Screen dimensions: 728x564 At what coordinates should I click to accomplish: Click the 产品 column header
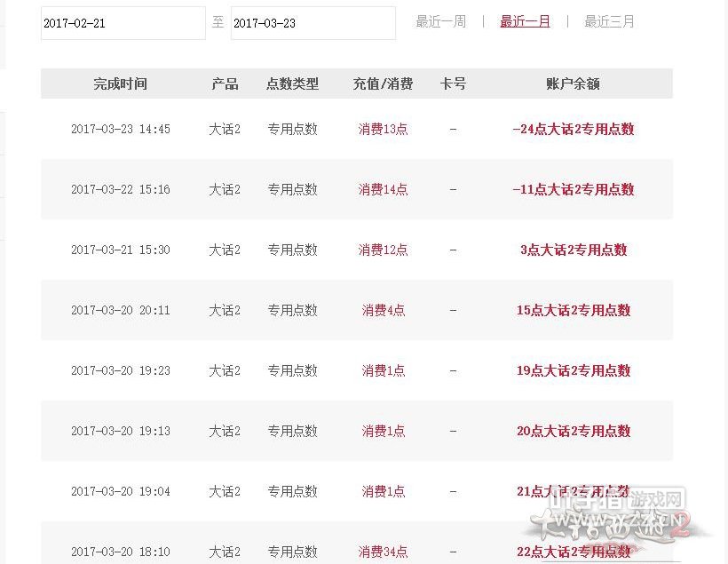[225, 83]
